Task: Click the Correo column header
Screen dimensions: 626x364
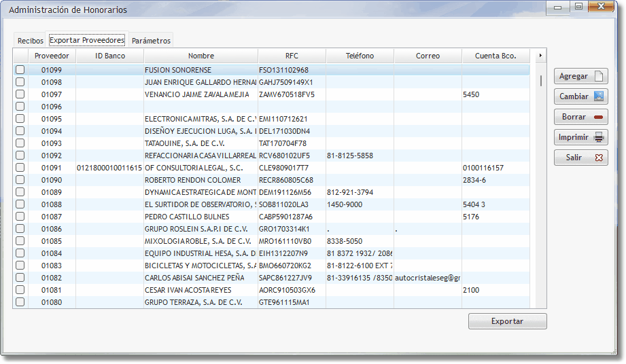Action: point(428,56)
